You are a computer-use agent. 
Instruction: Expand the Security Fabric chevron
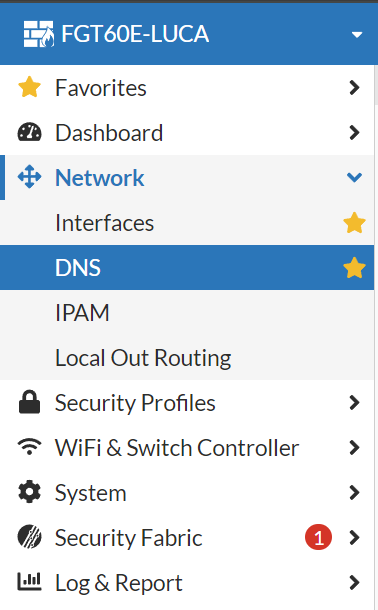354,538
